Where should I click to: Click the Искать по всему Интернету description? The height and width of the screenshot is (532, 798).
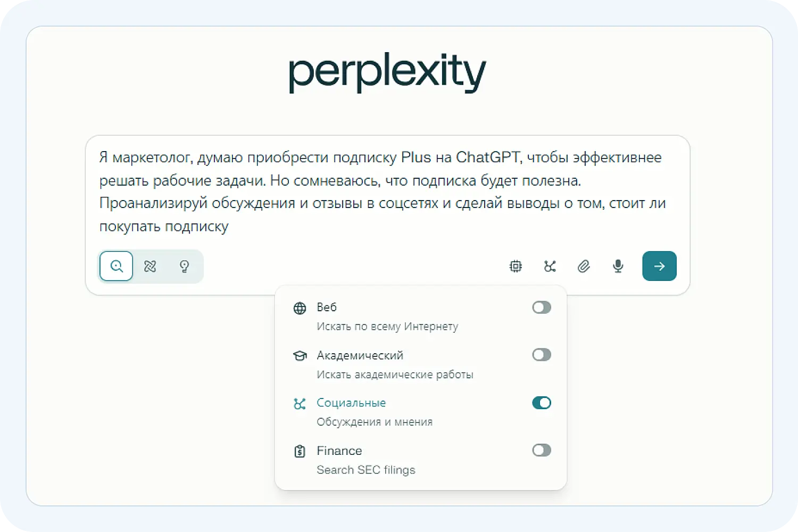pyautogui.click(x=387, y=326)
